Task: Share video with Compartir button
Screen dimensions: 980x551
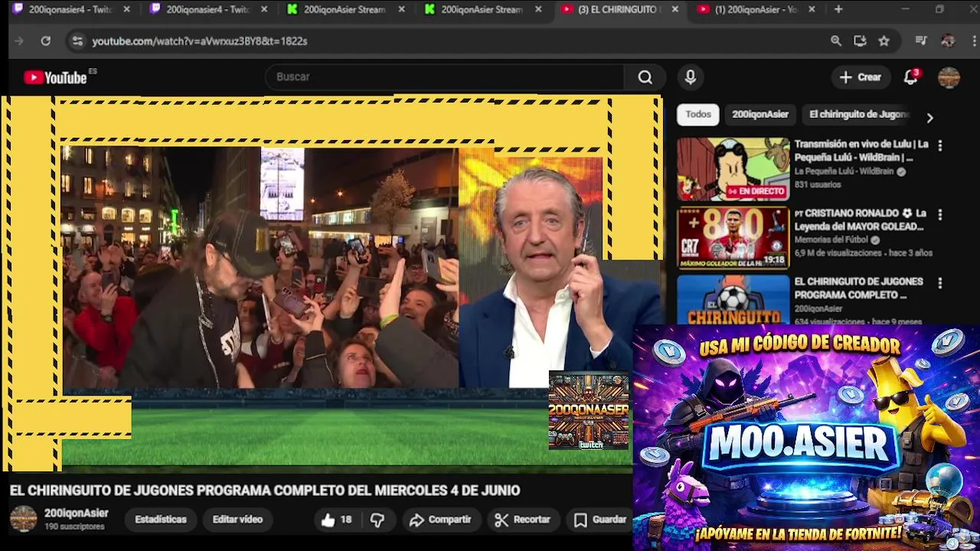Action: coord(440,520)
